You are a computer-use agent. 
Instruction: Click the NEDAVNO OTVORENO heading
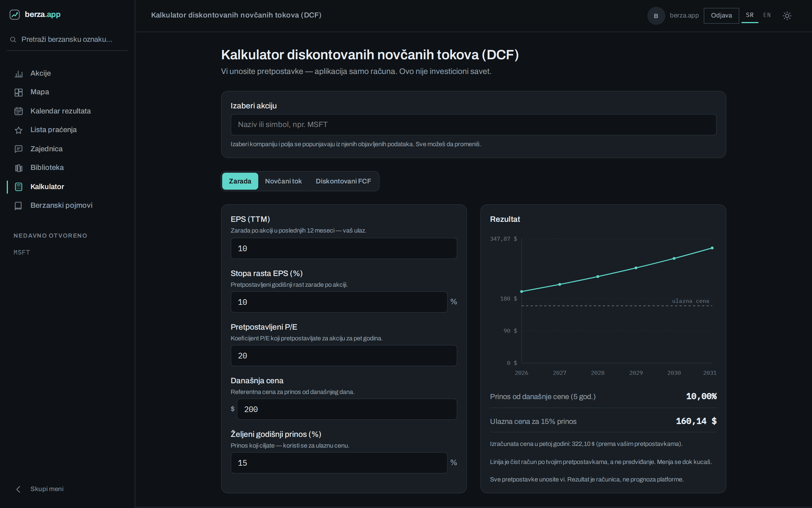point(50,236)
